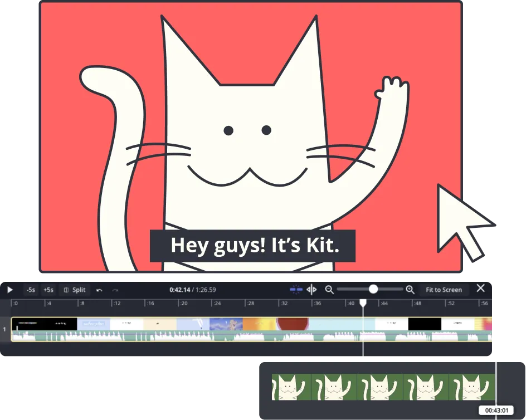Image resolution: width=526 pixels, height=420 pixels.
Task: Click the undo arrow icon
Action: 99,290
